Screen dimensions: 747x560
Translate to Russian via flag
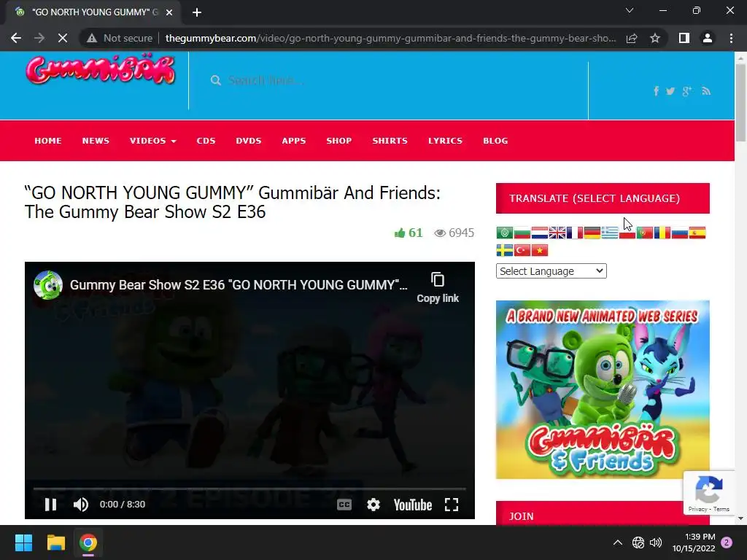click(680, 233)
